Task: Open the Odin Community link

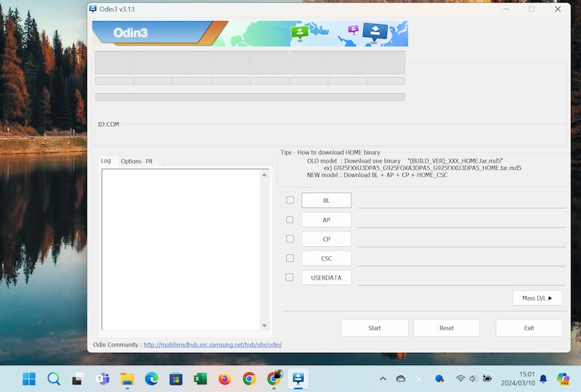Action: (212, 345)
